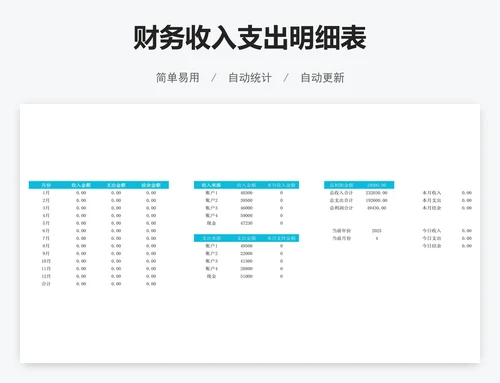This screenshot has width=500, height=383.
Task: Click the 总利润合计 label
Action: click(341, 208)
